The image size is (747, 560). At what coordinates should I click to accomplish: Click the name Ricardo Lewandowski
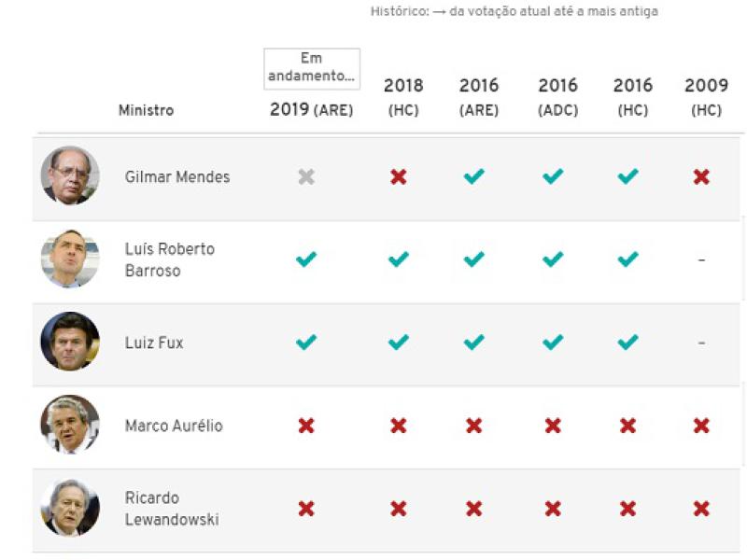pos(172,509)
